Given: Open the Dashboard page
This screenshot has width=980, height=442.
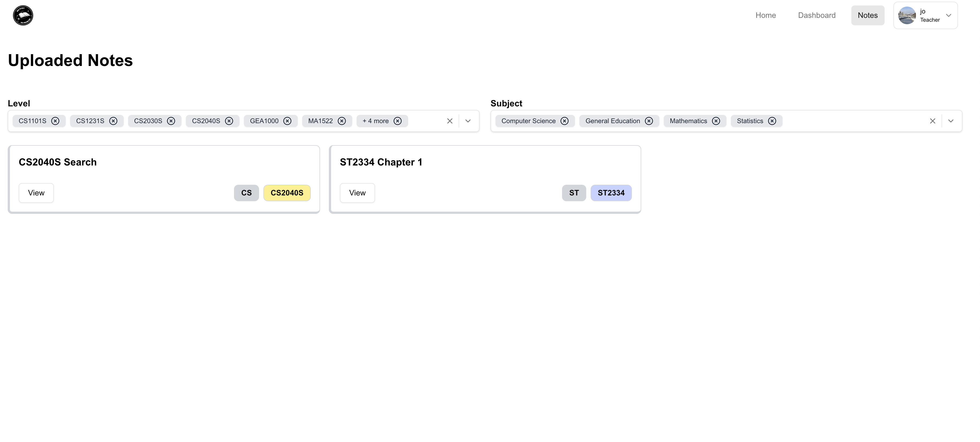Looking at the screenshot, I should 816,16.
